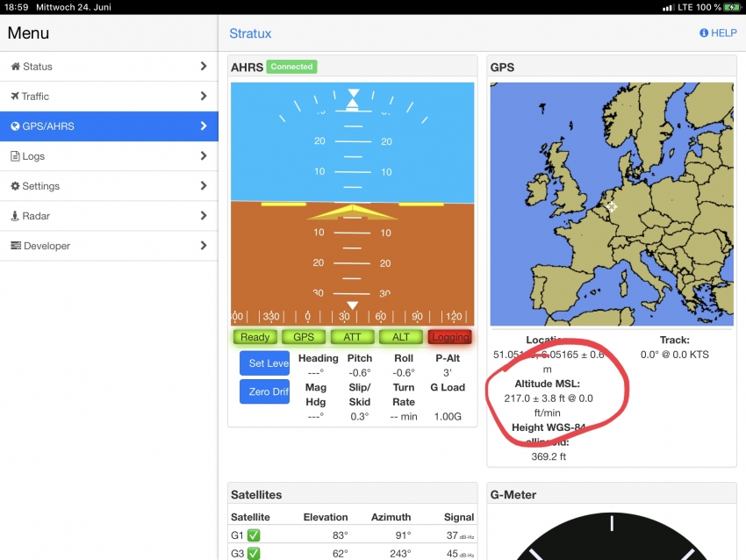Click the G1 satellite green checkmark
The width and height of the screenshot is (746, 560).
[254, 535]
